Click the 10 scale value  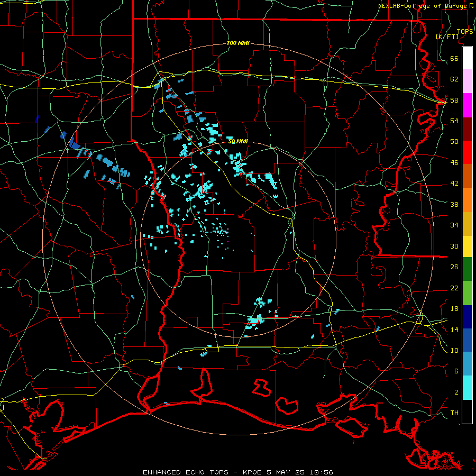pos(454,350)
